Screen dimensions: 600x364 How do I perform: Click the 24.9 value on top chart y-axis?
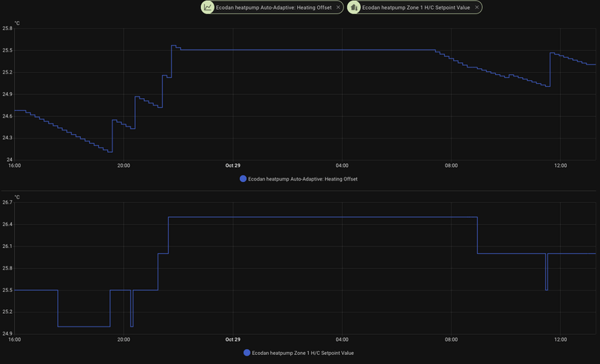(x=7, y=94)
